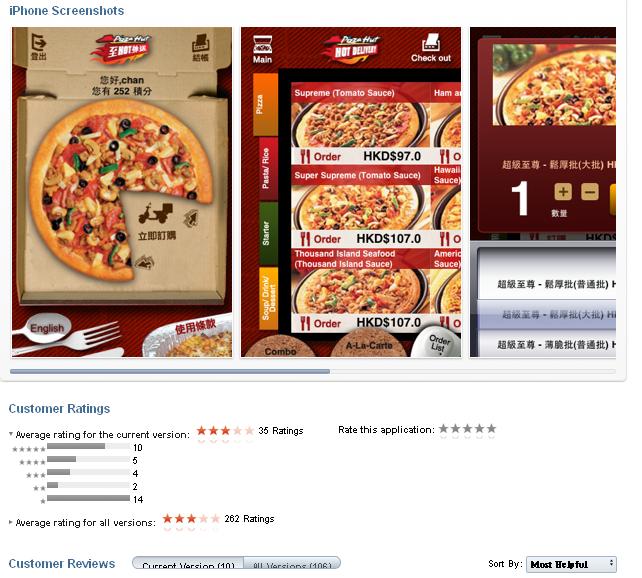Viewport: 642px width, 578px height.
Task: Click the checkout cart icon on pizza box
Action: coord(201,43)
